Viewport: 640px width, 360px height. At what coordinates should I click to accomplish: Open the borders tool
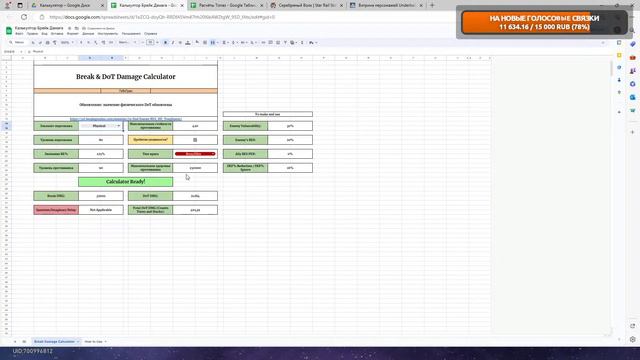coord(205,42)
